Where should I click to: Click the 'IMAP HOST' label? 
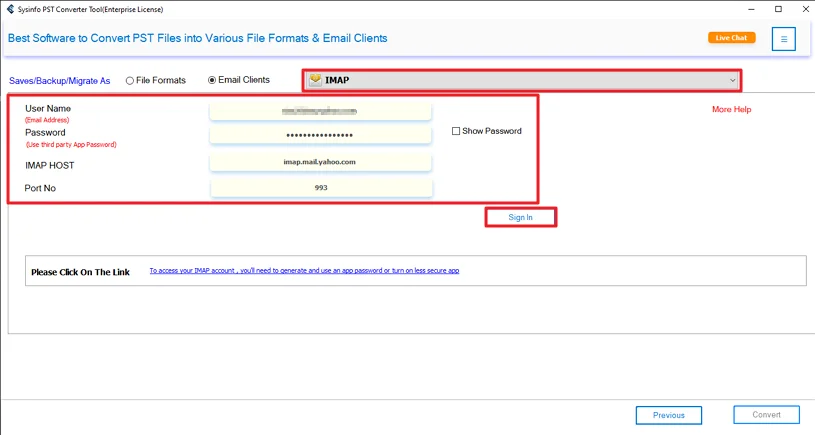click(x=49, y=165)
